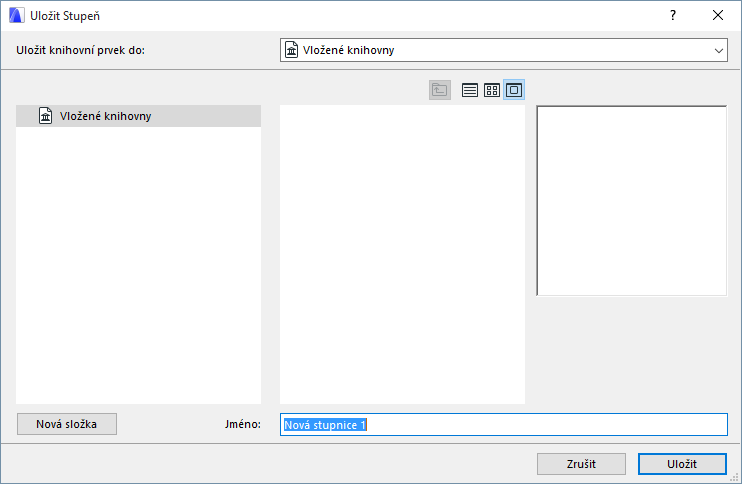Close the Uložit Stupeň dialog
The image size is (742, 484).
point(718,16)
